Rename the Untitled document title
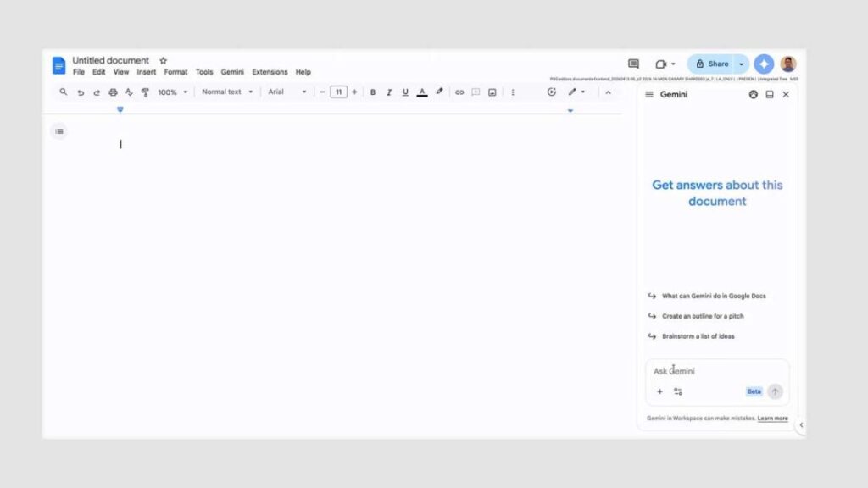Image resolution: width=868 pixels, height=488 pixels. pos(111,60)
